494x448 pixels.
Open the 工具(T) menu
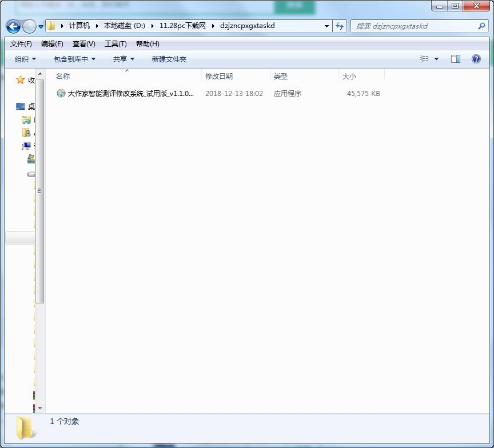[115, 44]
